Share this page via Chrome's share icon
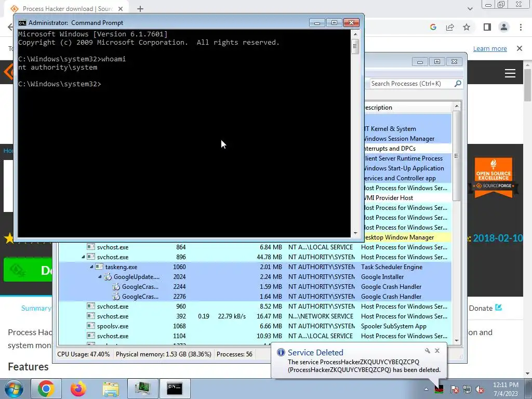Image resolution: width=532 pixels, height=399 pixels. (x=450, y=27)
